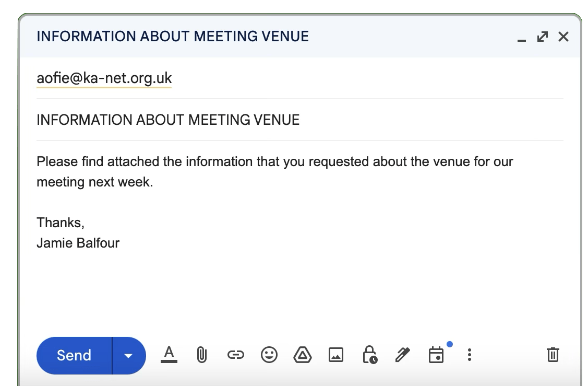588x386 pixels.
Task: Insert link with the chain icon
Action: [x=235, y=355]
